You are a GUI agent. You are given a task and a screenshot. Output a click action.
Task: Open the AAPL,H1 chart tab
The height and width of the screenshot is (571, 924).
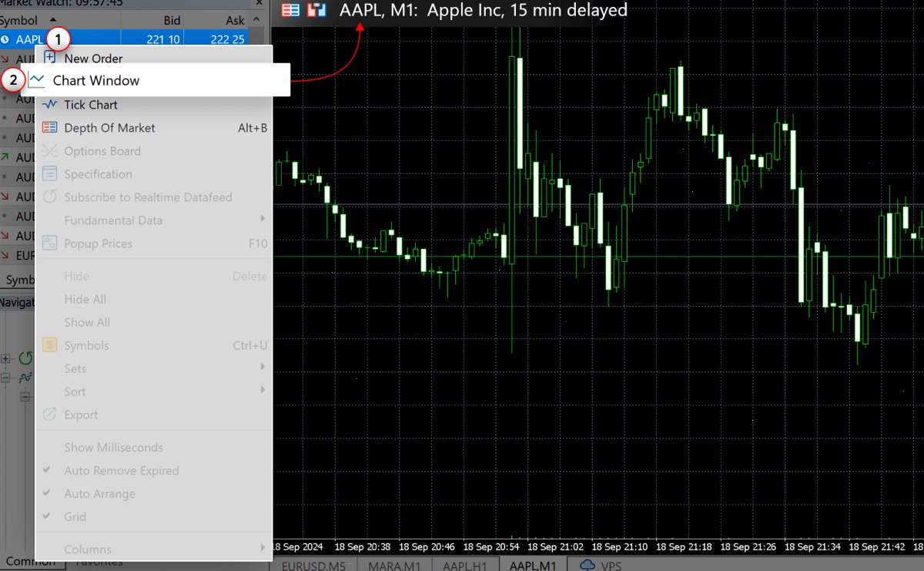coord(465,566)
